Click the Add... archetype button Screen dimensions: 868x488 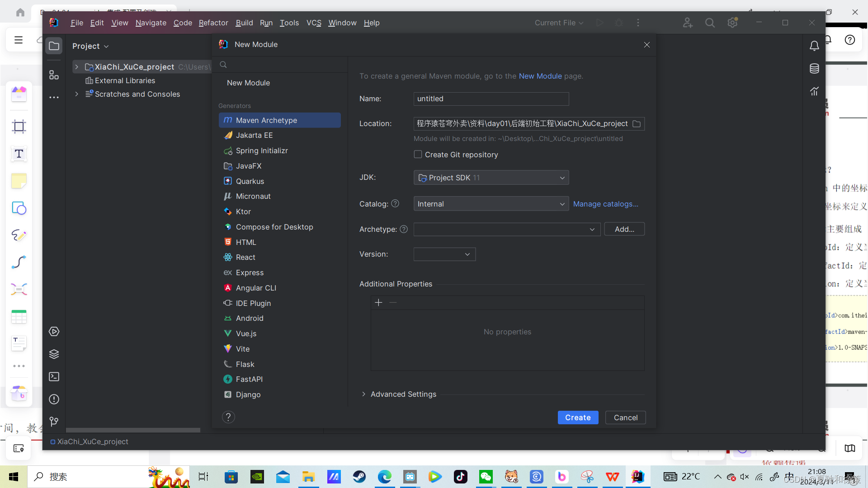624,229
